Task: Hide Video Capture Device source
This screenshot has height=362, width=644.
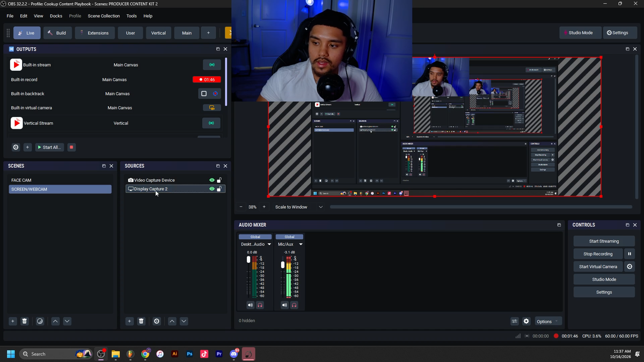Action: coord(212,180)
